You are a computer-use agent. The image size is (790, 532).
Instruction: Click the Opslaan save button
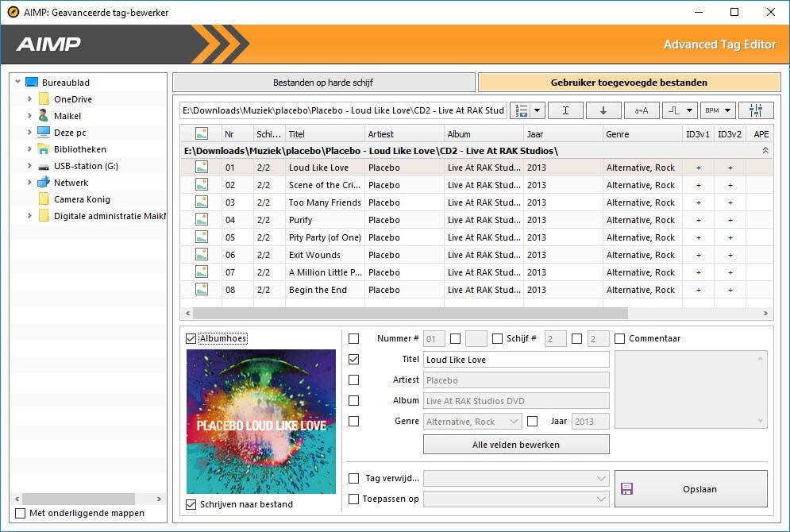pyautogui.click(x=691, y=488)
